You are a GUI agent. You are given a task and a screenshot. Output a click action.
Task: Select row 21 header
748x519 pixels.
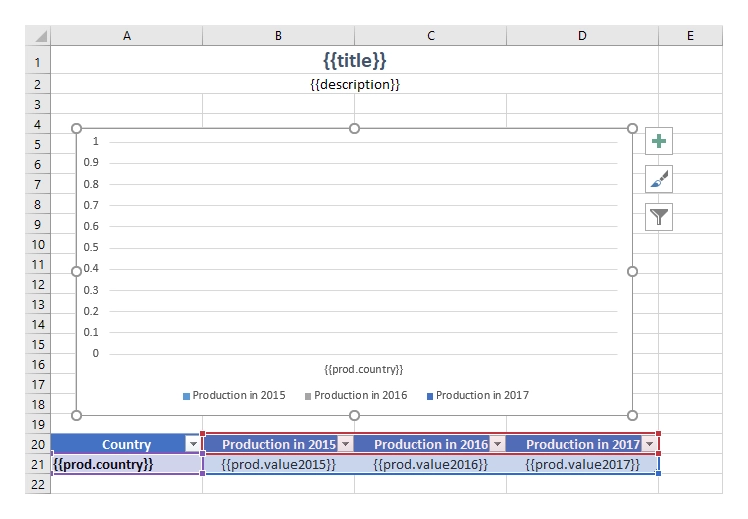point(38,464)
